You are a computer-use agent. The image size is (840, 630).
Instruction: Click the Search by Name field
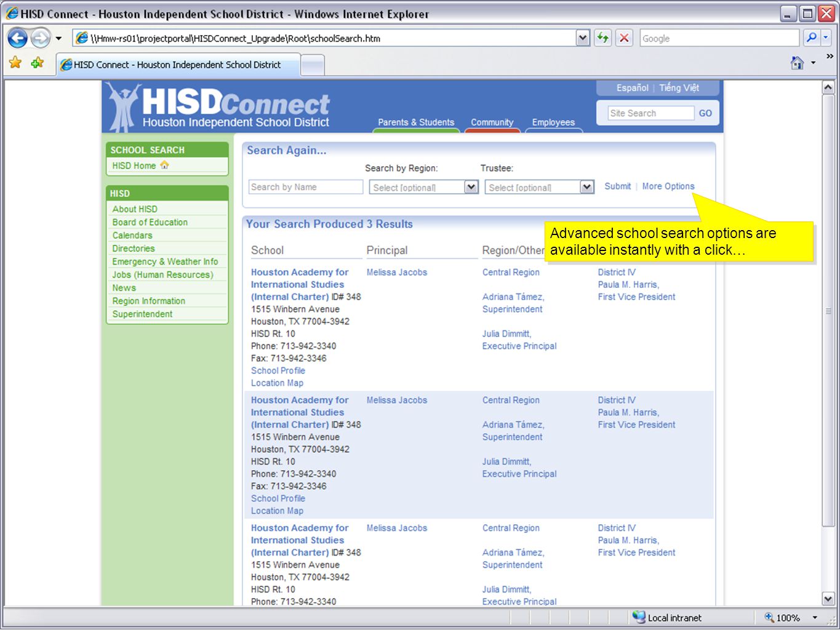[x=306, y=187]
